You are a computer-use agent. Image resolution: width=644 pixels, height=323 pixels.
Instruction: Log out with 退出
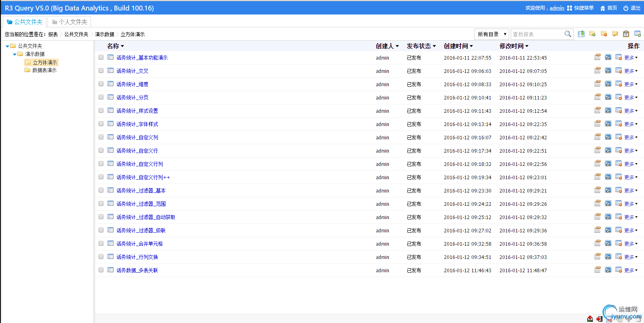(x=636, y=8)
